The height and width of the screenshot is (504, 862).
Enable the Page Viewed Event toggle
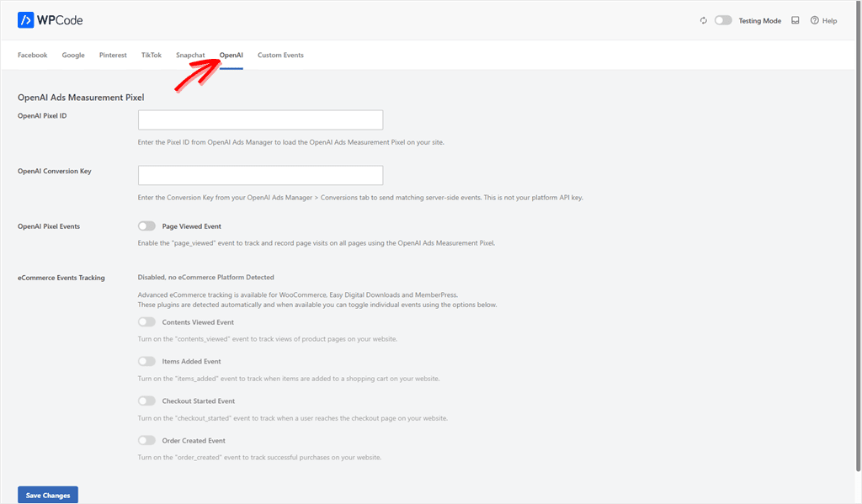[x=146, y=225]
